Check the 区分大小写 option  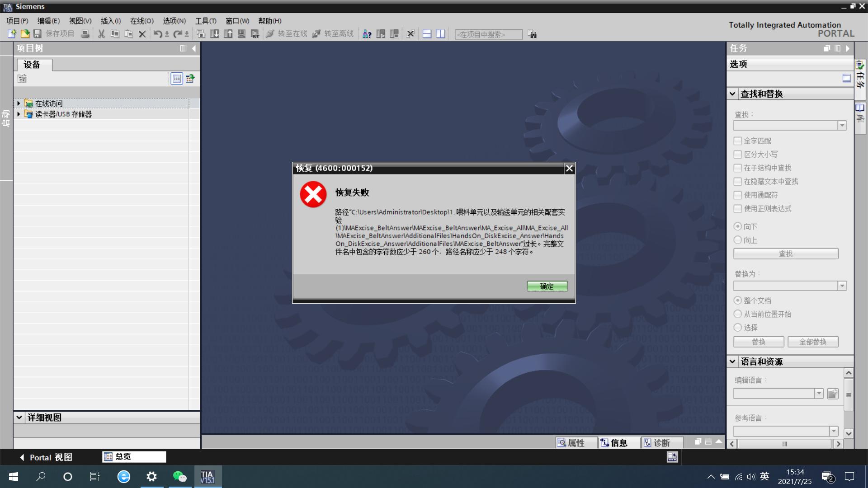[x=738, y=155]
